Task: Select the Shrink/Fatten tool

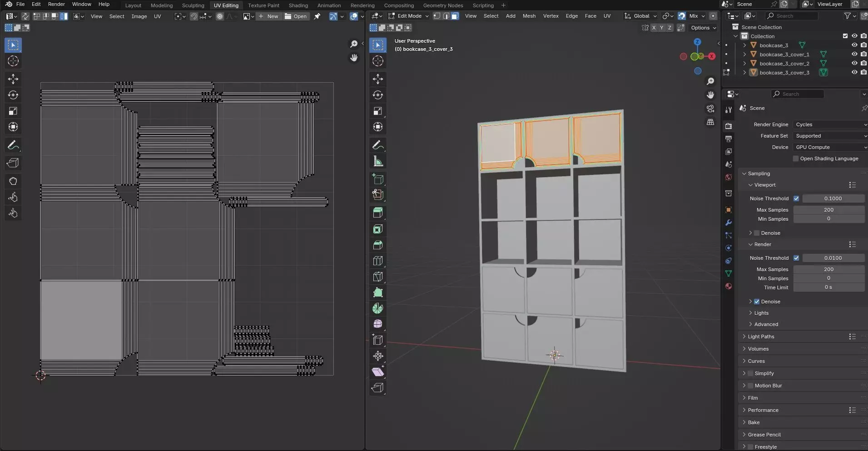Action: (378, 356)
